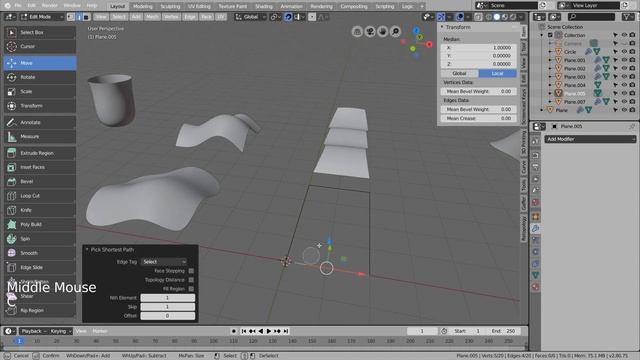Activate the Cursor tool
This screenshot has height=360, width=640.
40,47
